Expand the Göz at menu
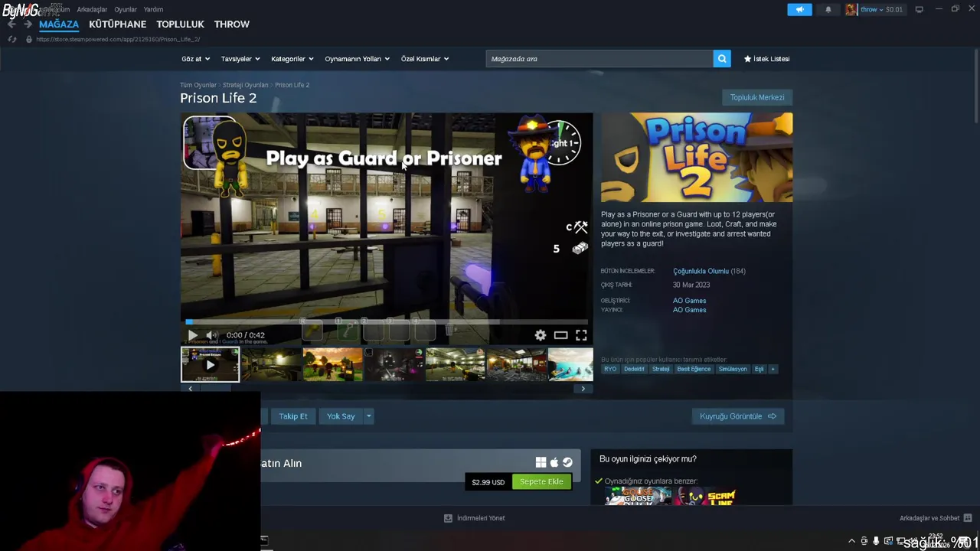The width and height of the screenshot is (980, 551). point(195,59)
